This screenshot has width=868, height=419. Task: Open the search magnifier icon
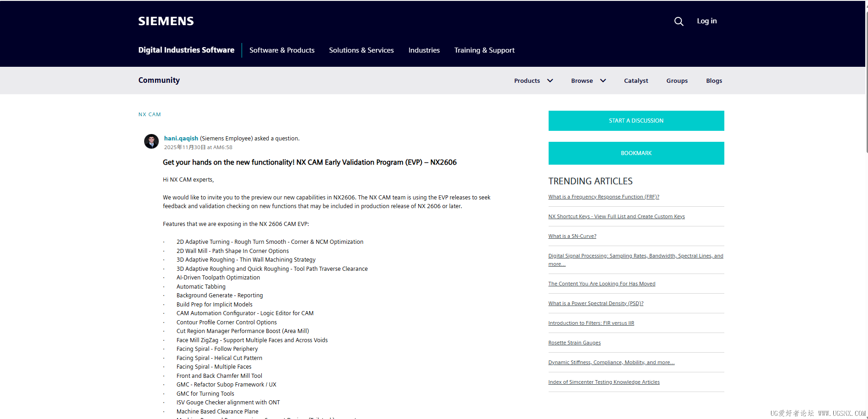(679, 21)
